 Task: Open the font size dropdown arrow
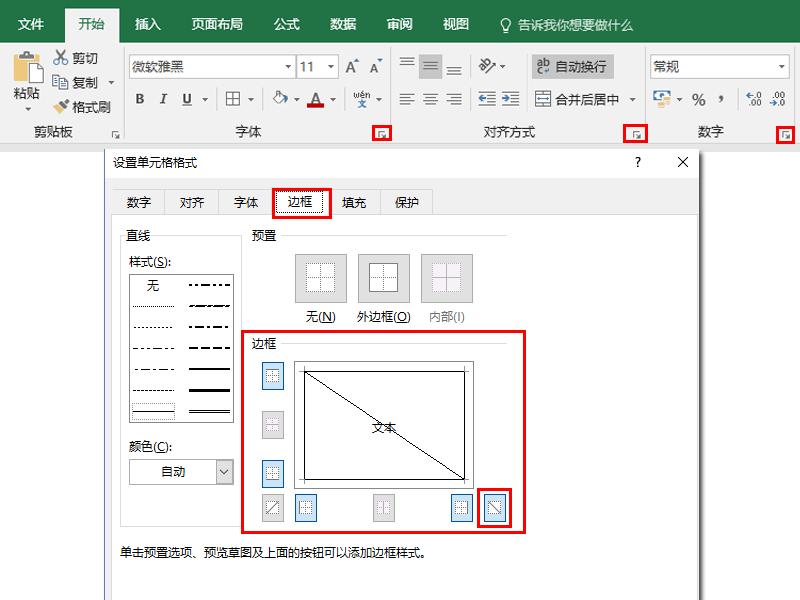pos(330,67)
